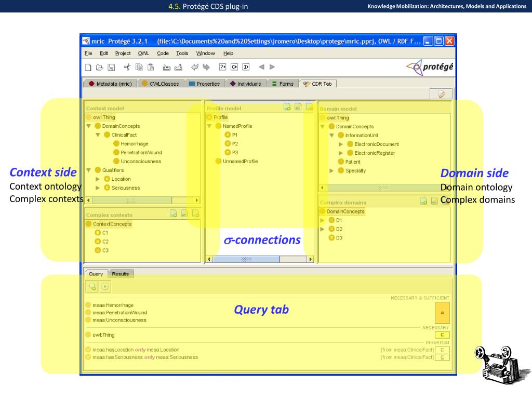Viewport: 532px width, 399px height.
Task: Open the OWL menu
Action: tap(143, 54)
